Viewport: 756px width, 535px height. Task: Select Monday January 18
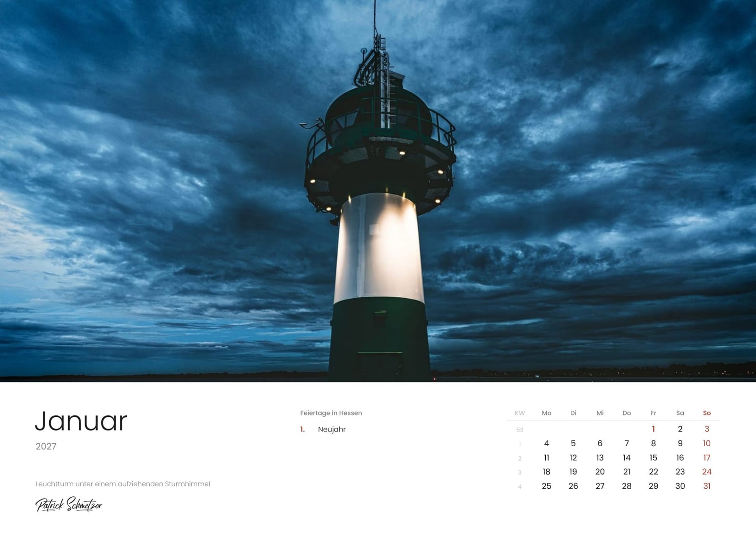[x=547, y=472]
